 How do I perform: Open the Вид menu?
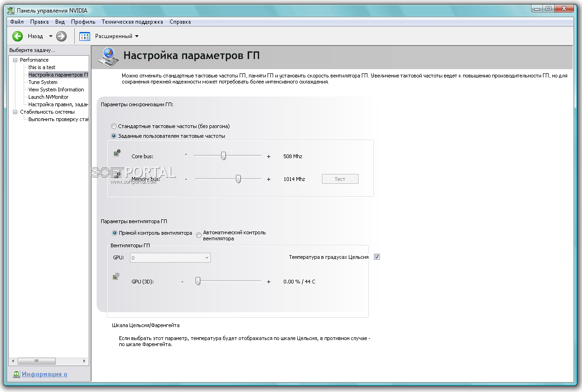(60, 22)
